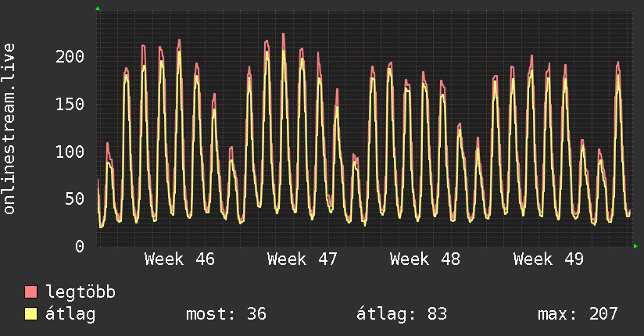Click the 100 y-axis tick label

coord(70,152)
